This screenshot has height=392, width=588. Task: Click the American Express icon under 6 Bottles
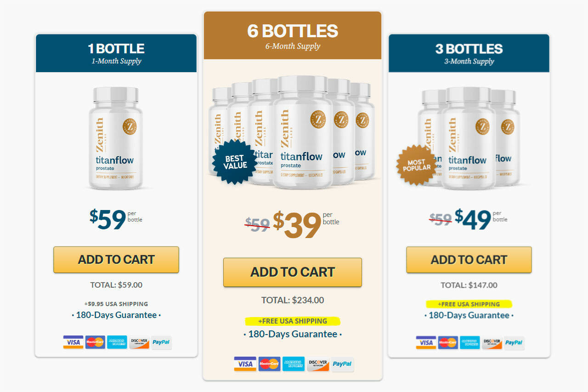(x=294, y=364)
